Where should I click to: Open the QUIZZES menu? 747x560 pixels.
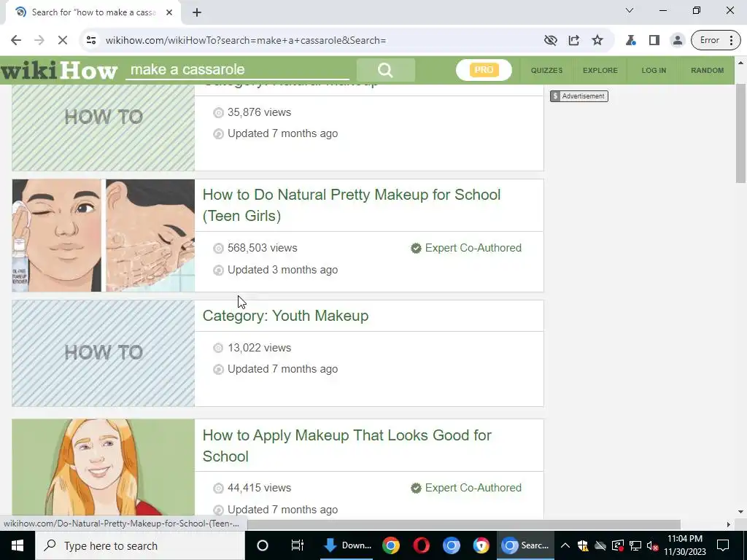546,71
